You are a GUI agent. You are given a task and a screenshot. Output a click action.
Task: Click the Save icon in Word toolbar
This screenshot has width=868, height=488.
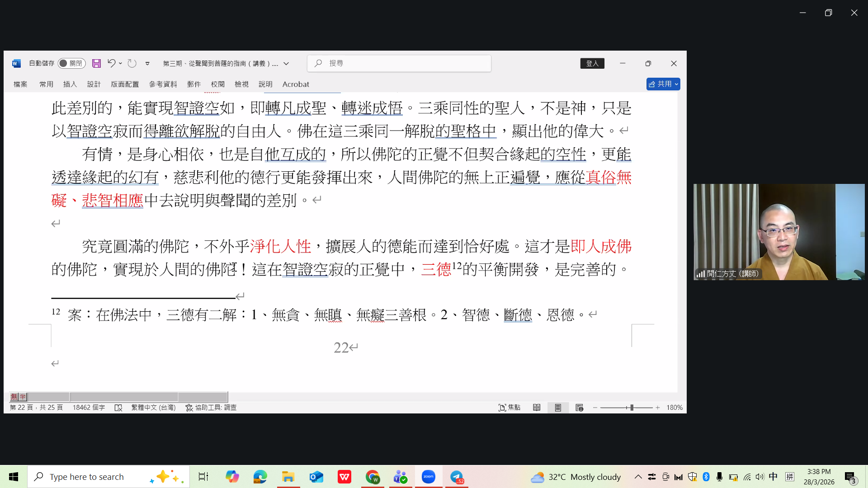96,63
